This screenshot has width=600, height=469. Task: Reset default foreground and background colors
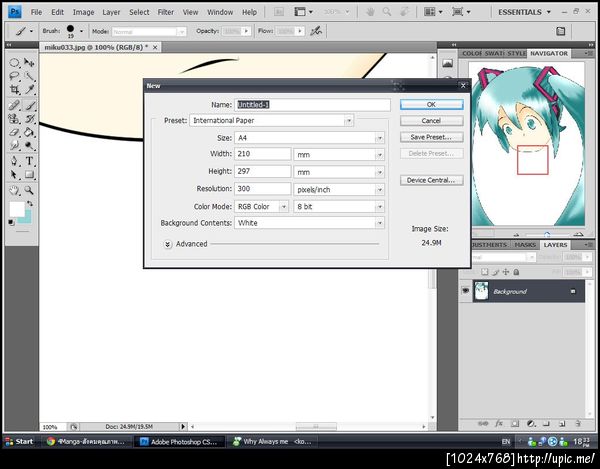(x=11, y=223)
